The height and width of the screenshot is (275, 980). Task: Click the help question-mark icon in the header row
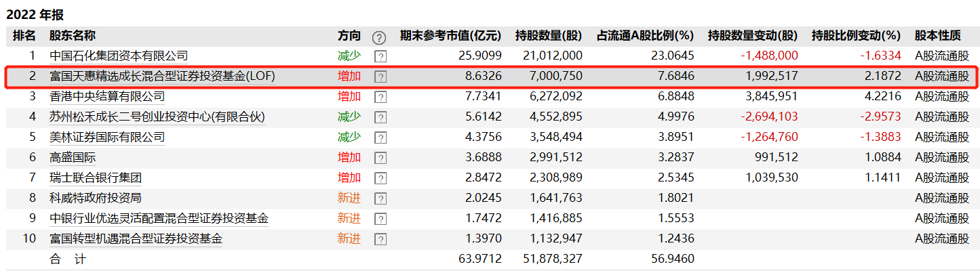pos(378,37)
